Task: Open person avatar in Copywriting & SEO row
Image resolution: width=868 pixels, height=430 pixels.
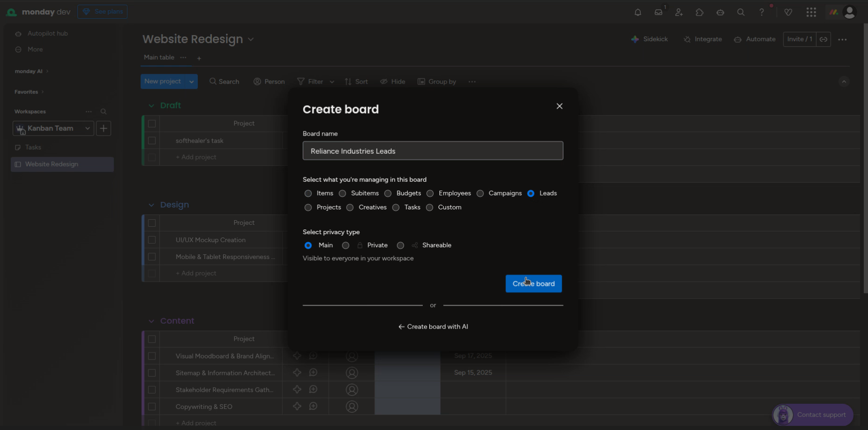Action: click(x=352, y=407)
